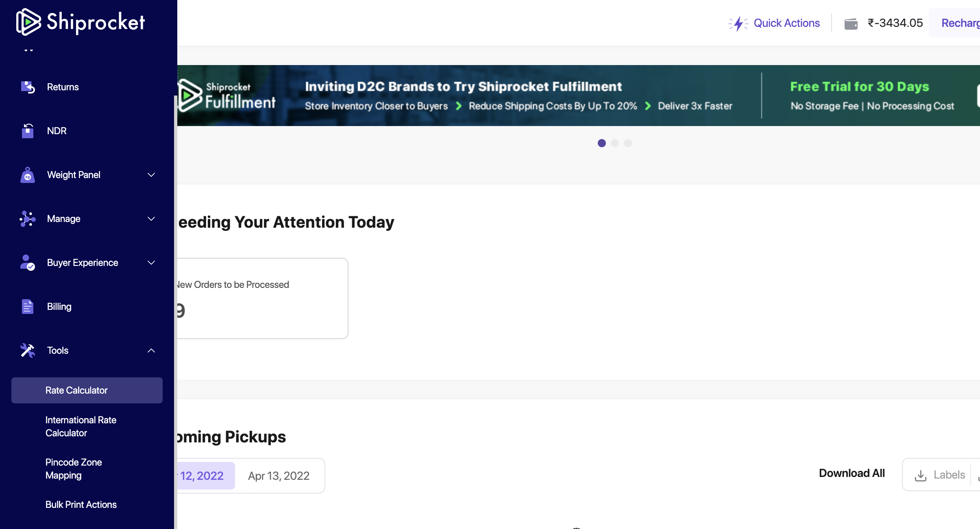Click the Billing document icon
980x529 pixels.
coord(28,307)
